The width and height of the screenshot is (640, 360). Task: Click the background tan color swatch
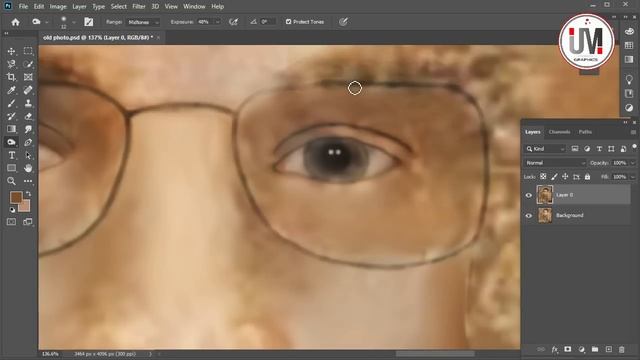26,207
